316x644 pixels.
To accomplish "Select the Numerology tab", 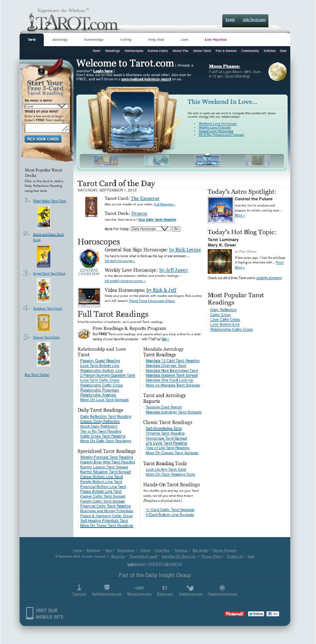I will tap(94, 40).
